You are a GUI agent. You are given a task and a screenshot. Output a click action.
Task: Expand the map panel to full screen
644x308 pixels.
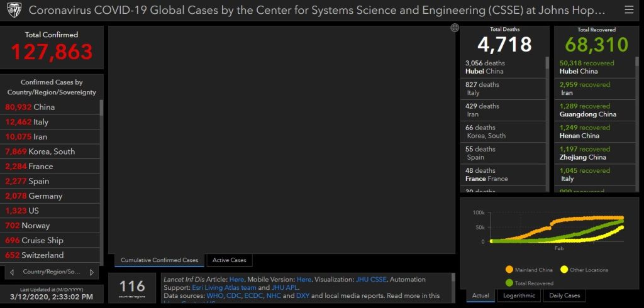pyautogui.click(x=455, y=28)
